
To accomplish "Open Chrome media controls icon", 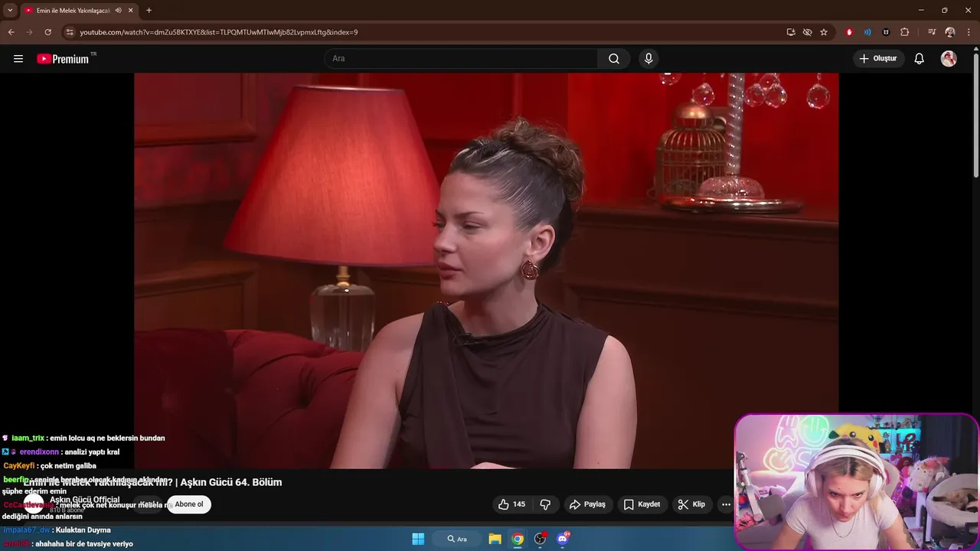I will 932,32.
